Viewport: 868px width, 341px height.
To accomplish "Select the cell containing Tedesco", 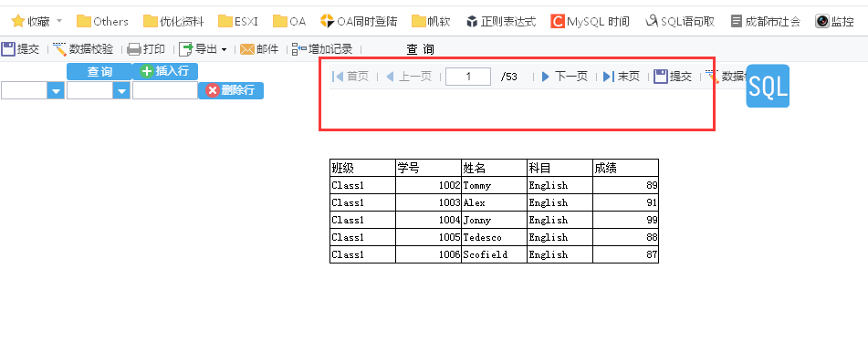I will coord(495,237).
